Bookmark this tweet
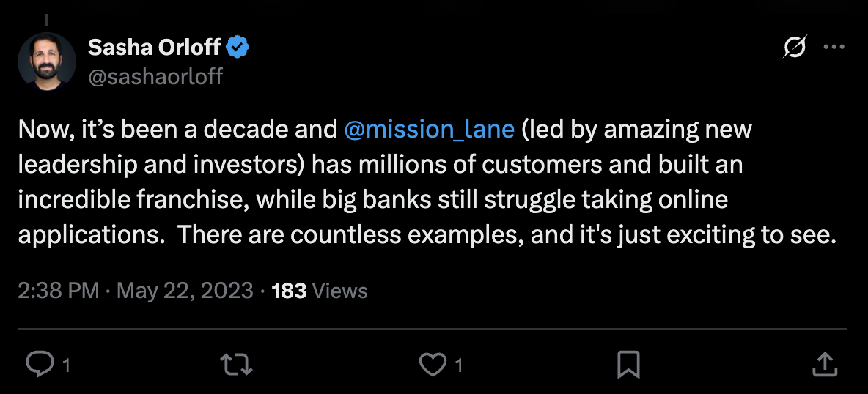 click(x=630, y=364)
